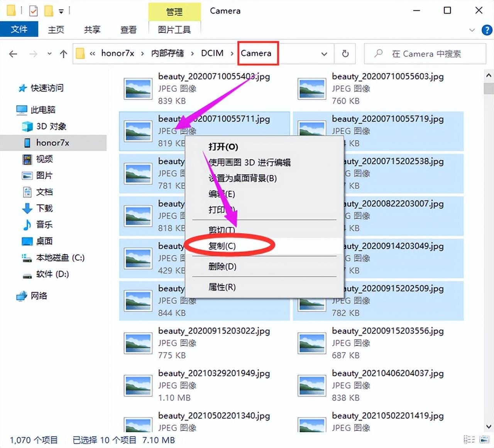Choose 复制(C) in the context menu
Image resolution: width=494 pixels, height=448 pixels.
click(264, 246)
